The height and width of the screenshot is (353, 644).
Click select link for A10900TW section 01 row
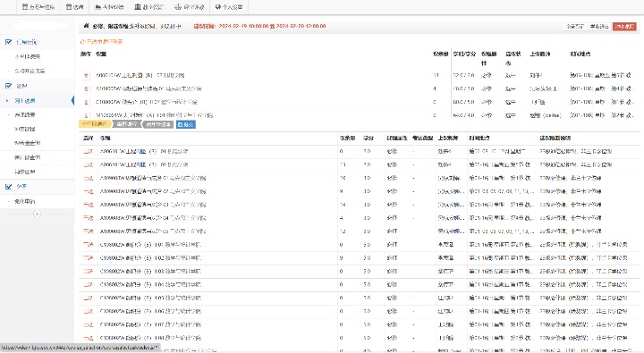[88, 178]
